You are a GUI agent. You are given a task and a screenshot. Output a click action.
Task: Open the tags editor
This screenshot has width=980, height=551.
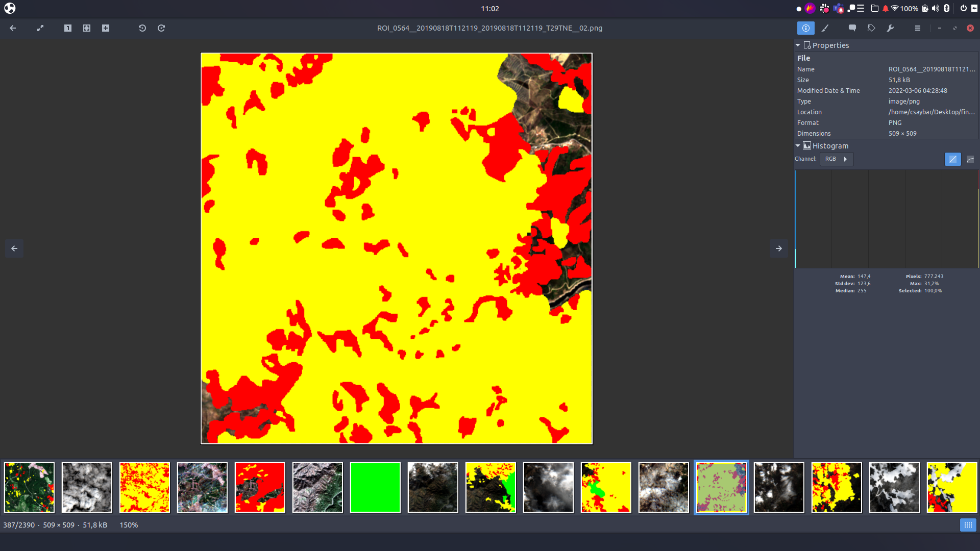[871, 28]
